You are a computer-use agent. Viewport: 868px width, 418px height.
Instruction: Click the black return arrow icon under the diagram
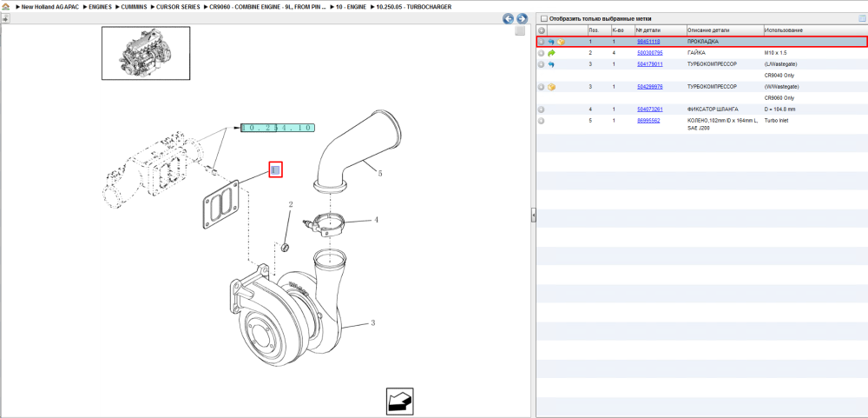tap(399, 401)
